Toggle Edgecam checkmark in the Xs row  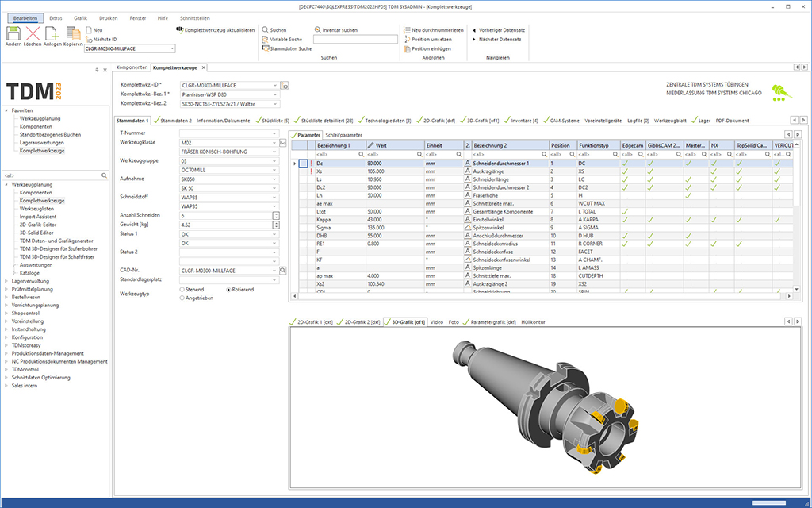click(x=626, y=171)
